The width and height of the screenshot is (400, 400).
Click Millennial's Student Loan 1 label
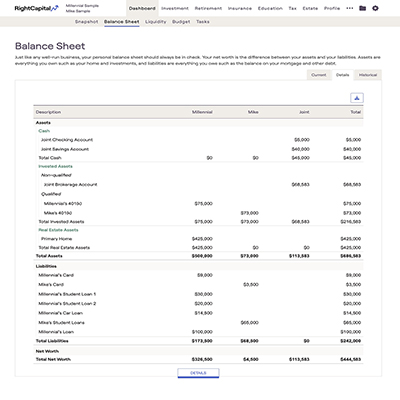67,294
